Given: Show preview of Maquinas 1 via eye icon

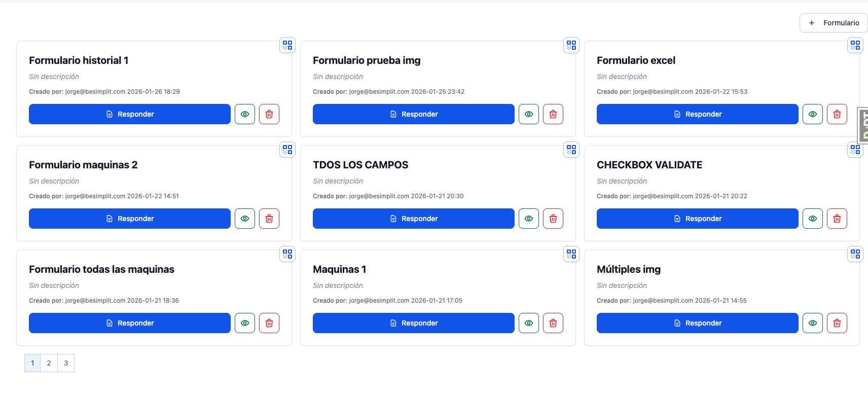Looking at the screenshot, I should 529,323.
